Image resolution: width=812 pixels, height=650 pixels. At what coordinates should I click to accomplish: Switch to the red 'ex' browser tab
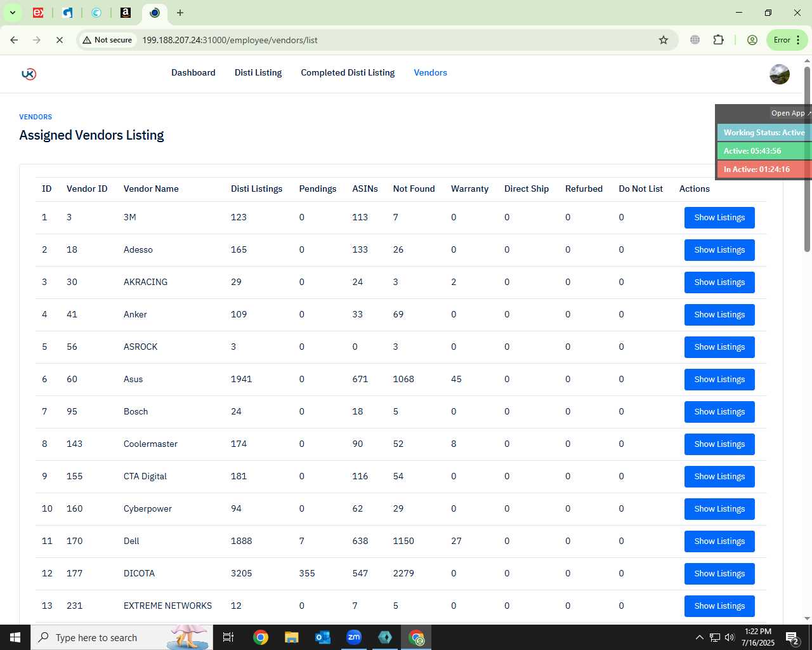point(38,13)
